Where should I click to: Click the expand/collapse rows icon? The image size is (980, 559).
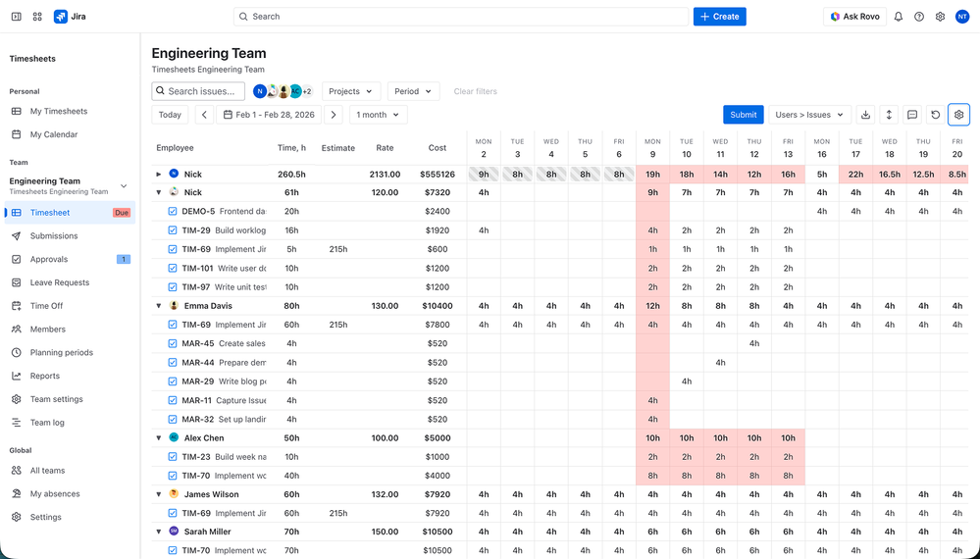click(x=889, y=115)
